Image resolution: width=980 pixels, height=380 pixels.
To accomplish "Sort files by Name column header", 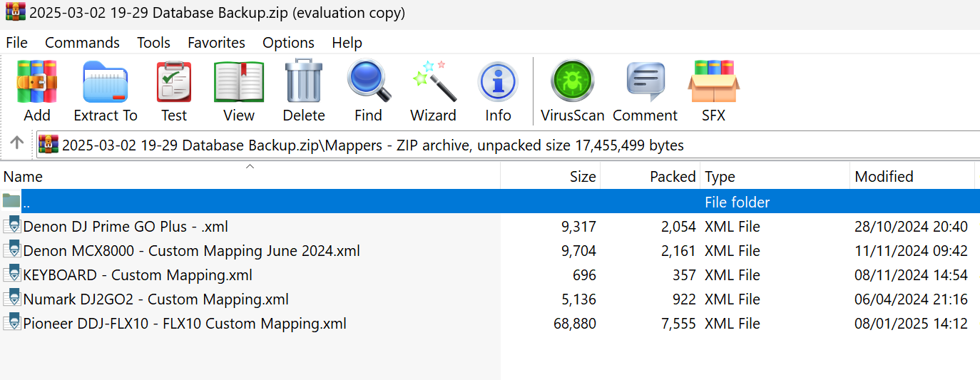I will (250, 176).
